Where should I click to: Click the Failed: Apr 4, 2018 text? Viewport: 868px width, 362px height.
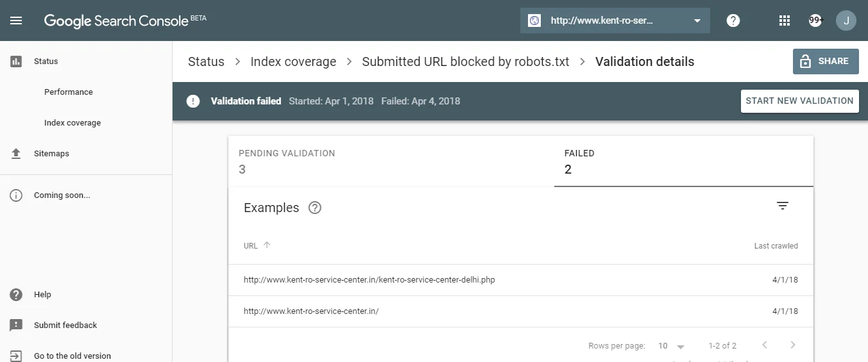pos(420,101)
